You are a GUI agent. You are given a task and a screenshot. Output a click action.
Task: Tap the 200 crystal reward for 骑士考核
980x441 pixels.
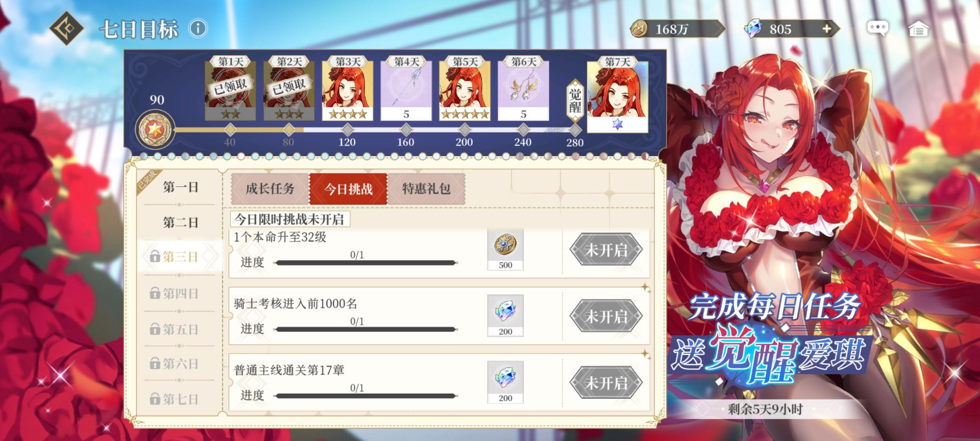point(505,315)
